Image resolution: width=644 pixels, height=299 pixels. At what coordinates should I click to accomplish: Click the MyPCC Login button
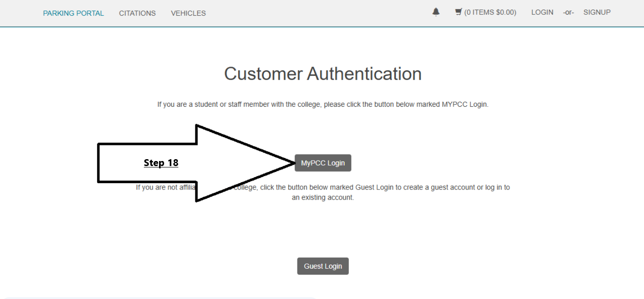point(323,163)
